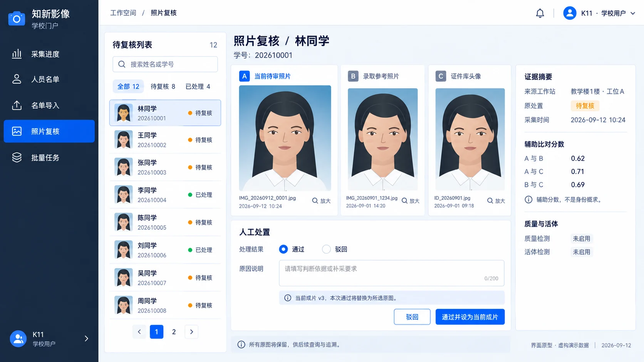Zoom photo A with 放大 icon
Screen dimensions: 644x362
pyautogui.click(x=321, y=201)
